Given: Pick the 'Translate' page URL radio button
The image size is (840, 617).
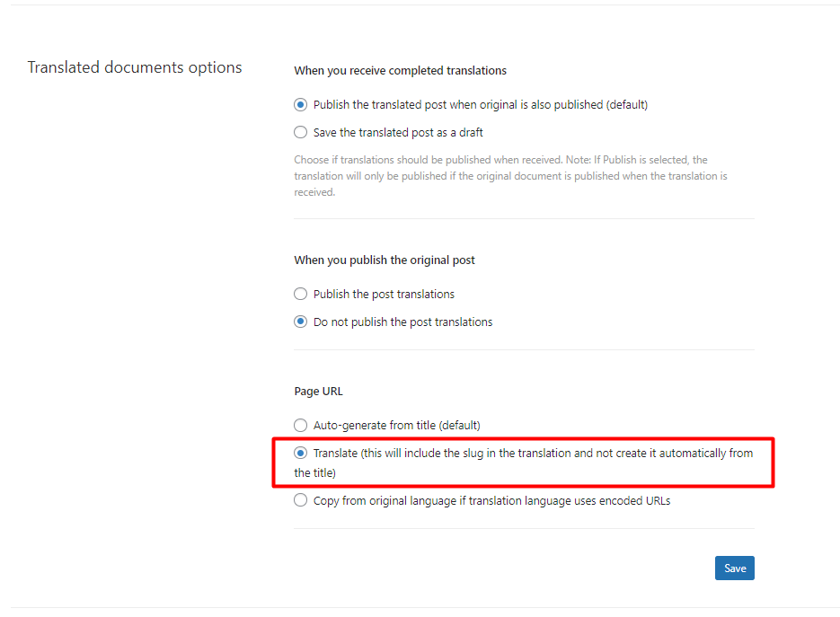Looking at the screenshot, I should coord(301,454).
